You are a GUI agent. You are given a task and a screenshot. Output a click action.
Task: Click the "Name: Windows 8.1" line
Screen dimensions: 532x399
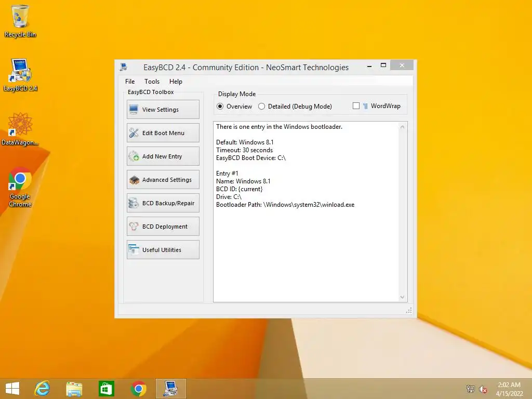[243, 181]
